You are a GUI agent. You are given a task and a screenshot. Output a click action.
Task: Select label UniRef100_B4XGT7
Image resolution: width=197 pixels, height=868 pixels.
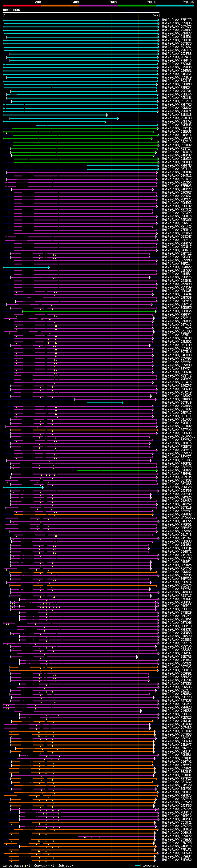pos(177,250)
